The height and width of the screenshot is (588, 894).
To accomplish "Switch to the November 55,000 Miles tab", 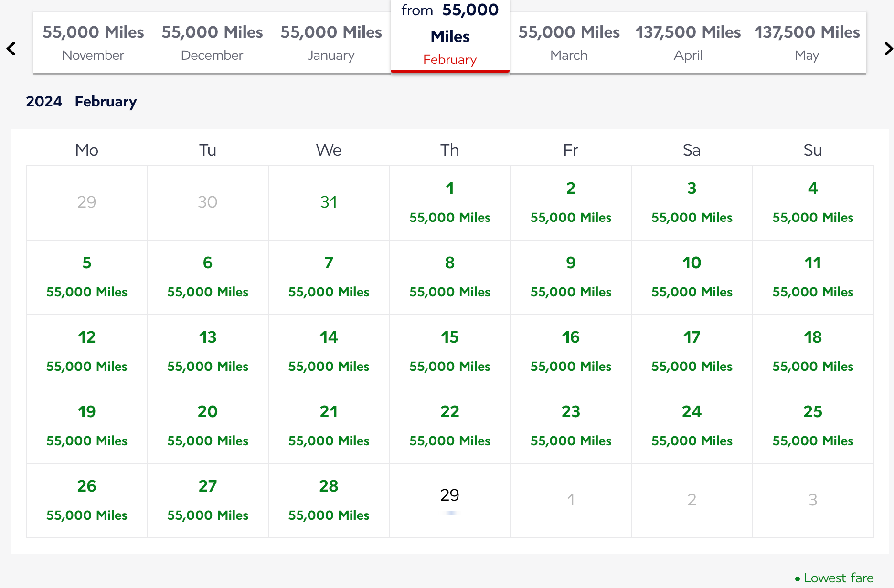I will 93,43.
